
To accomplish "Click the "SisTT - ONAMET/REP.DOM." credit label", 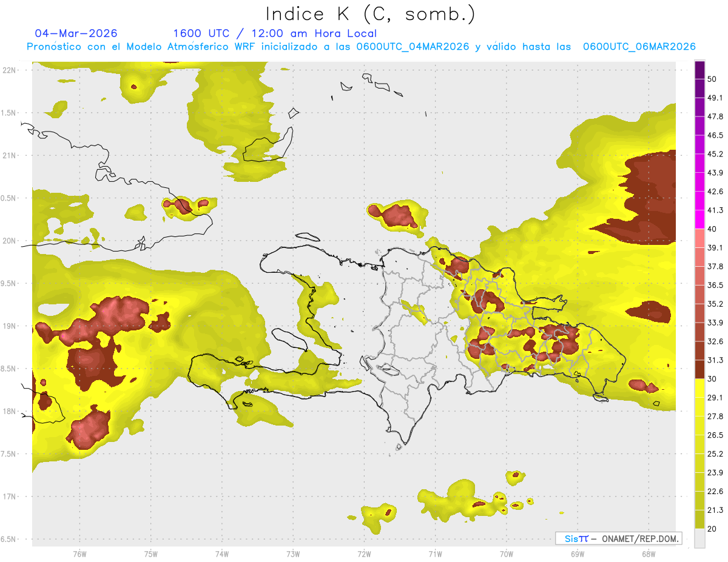I will click(618, 538).
